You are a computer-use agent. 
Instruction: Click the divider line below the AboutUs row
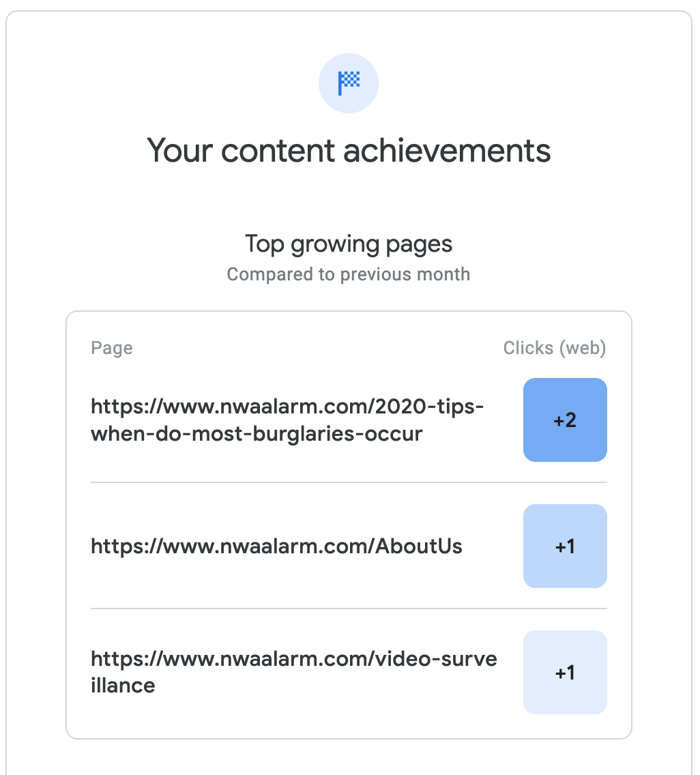click(307, 609)
